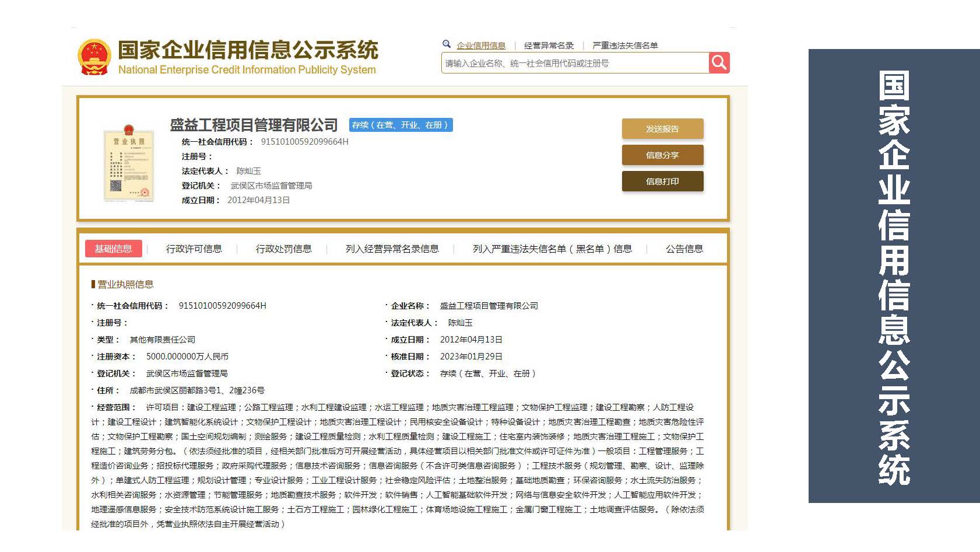Open the 列入严重违法失信名单（黑名单）信息 tab
Image resolution: width=980 pixels, height=552 pixels.
[553, 249]
